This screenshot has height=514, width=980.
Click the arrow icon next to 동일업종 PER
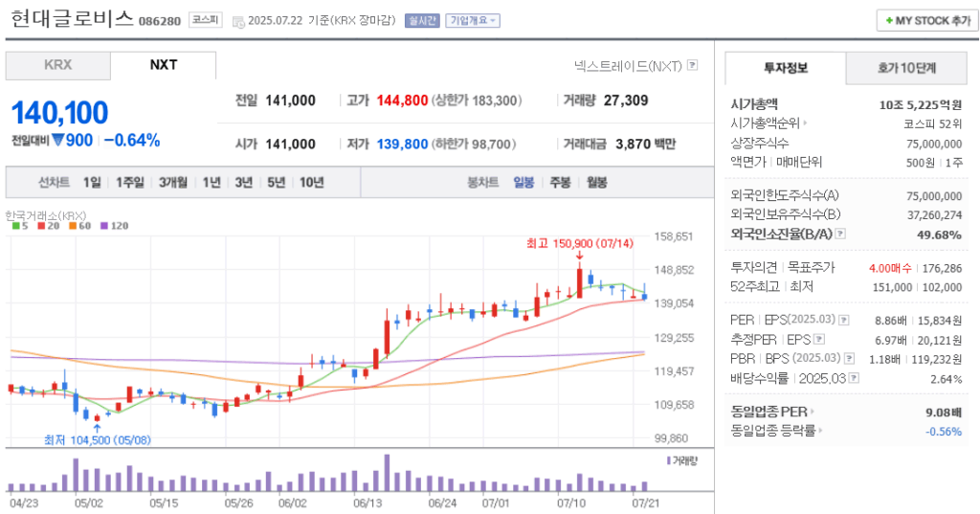tap(813, 412)
